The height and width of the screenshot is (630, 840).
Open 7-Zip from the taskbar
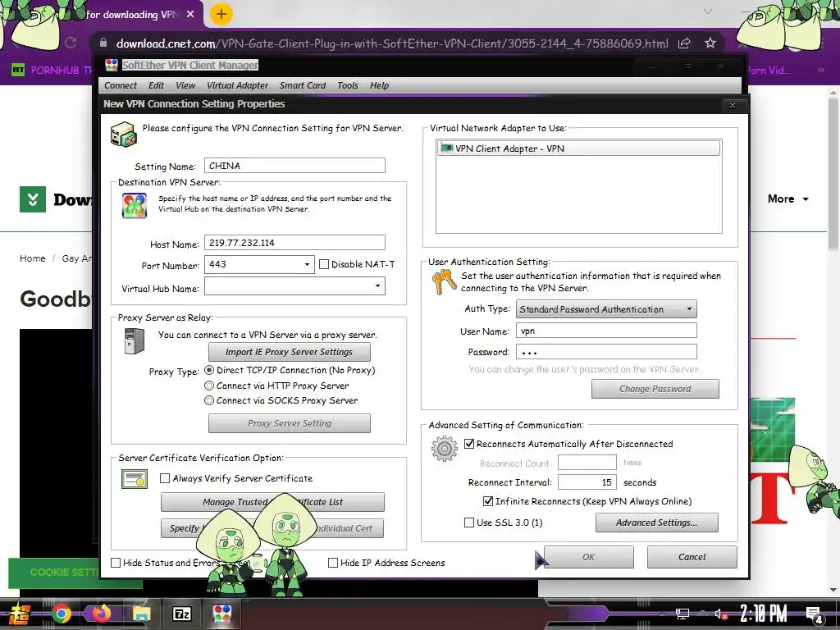click(181, 614)
